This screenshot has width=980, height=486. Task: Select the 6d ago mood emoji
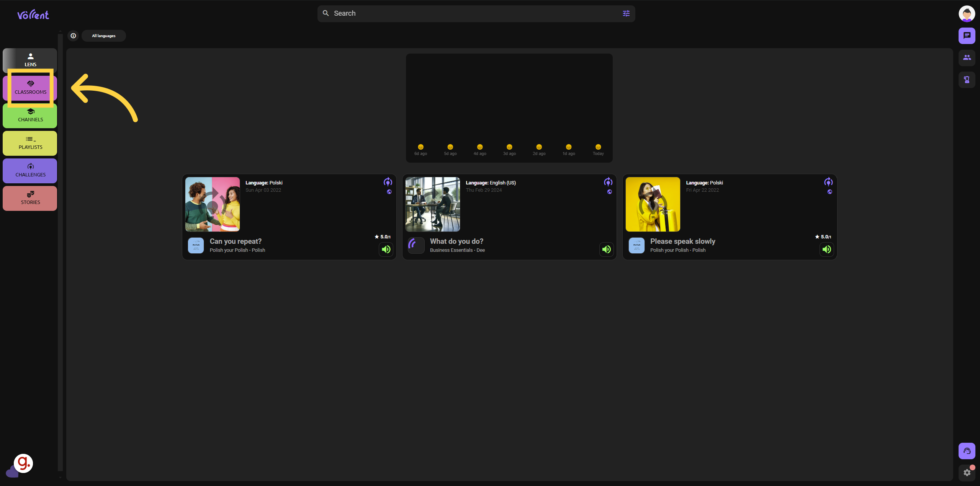click(x=420, y=147)
